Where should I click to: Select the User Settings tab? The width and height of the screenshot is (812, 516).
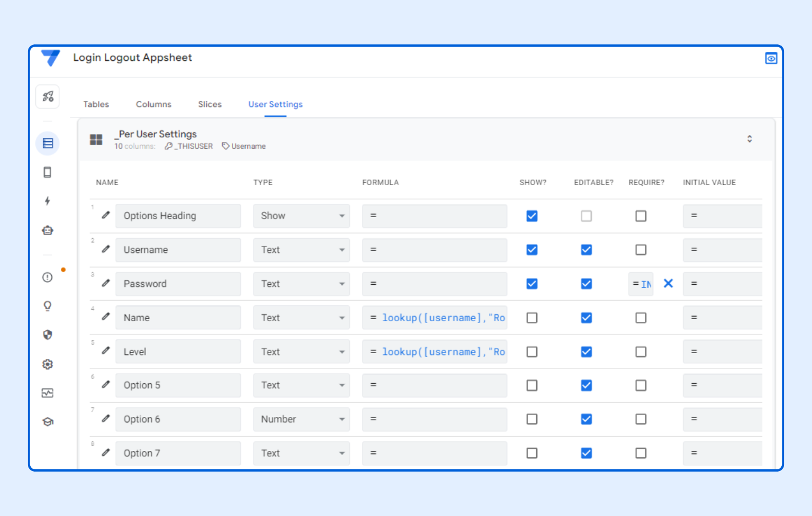tap(275, 104)
